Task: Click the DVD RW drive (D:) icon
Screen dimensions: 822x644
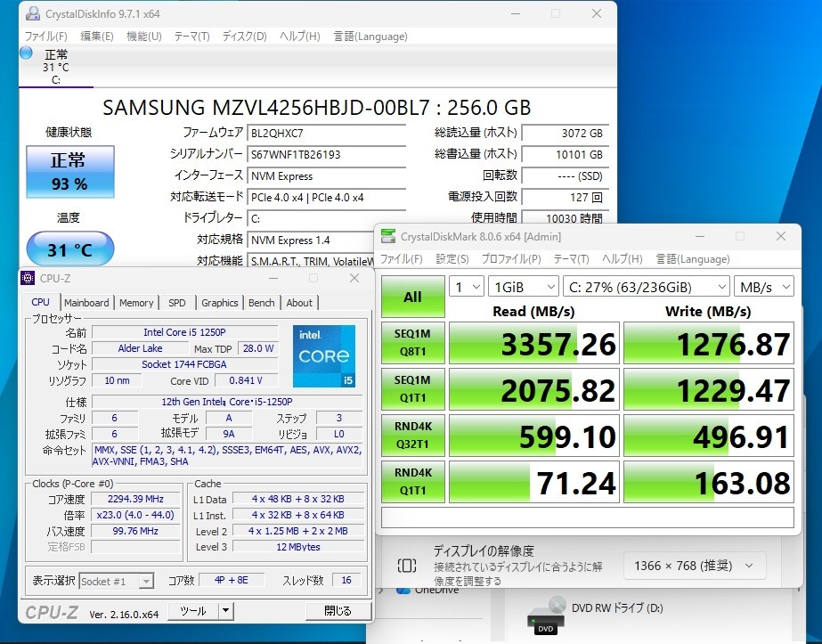Action: click(x=546, y=615)
